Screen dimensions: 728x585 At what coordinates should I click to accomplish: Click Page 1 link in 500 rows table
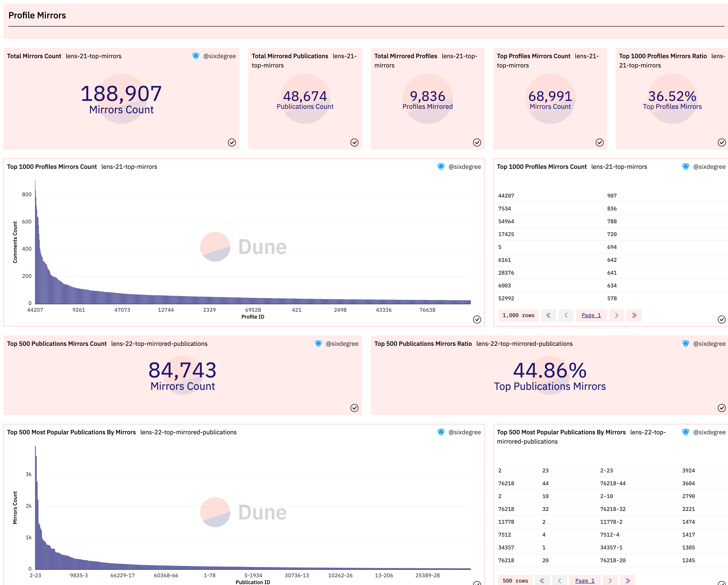coord(584,581)
